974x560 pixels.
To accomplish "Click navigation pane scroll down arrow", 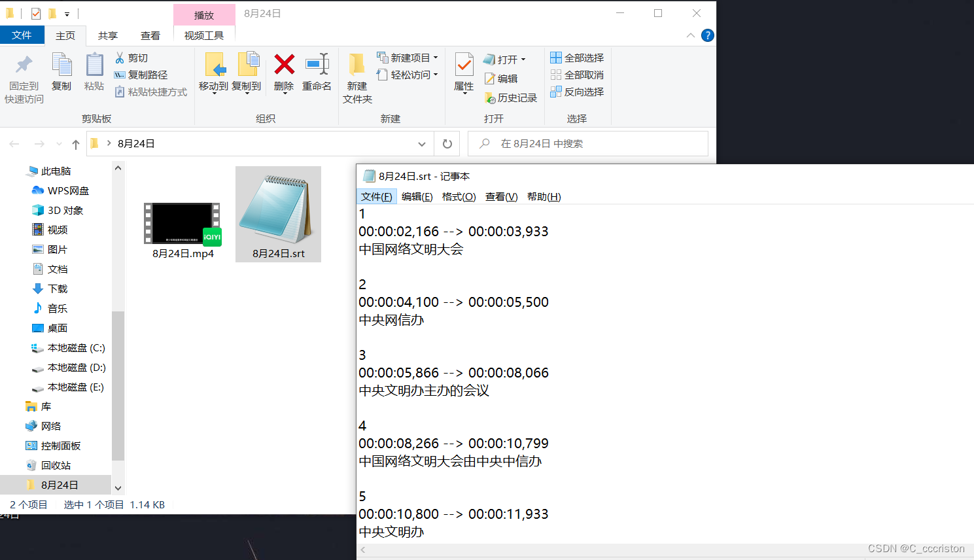I will [x=118, y=488].
